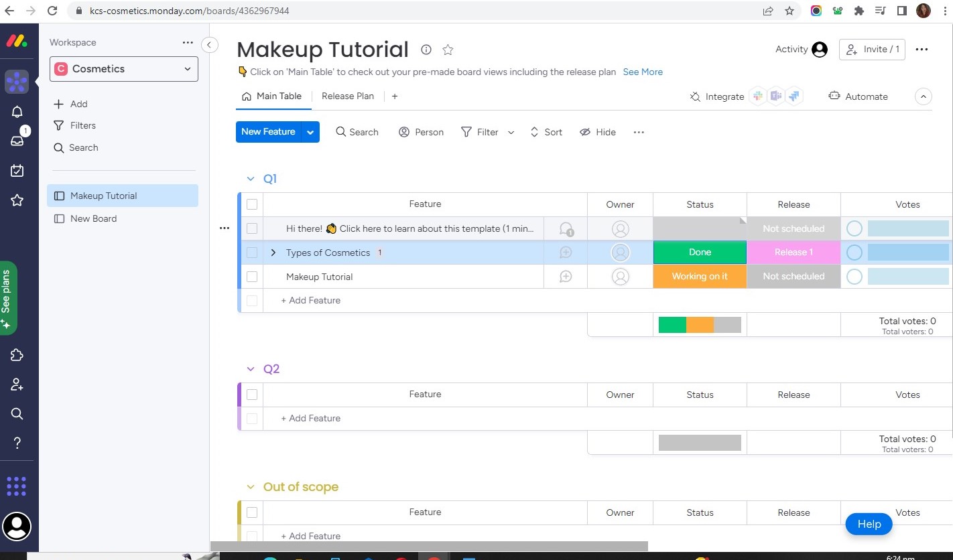953x560 pixels.
Task: Open board options menu beside Invite
Action: [x=922, y=49]
